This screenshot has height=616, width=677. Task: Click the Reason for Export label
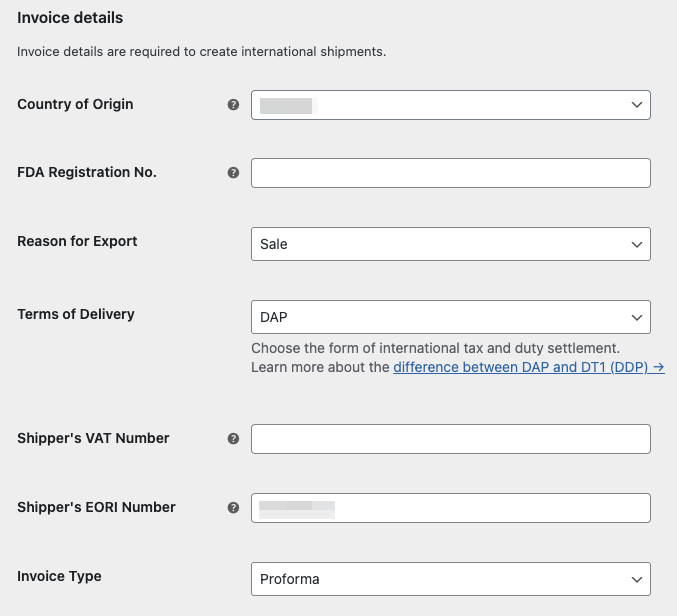click(77, 241)
